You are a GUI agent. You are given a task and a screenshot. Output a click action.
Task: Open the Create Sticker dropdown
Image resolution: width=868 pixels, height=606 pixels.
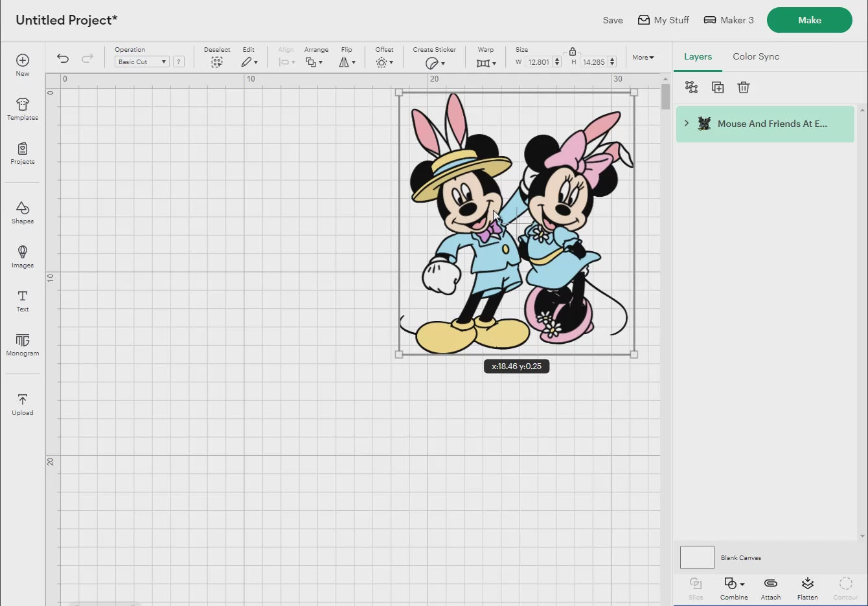[x=435, y=63]
